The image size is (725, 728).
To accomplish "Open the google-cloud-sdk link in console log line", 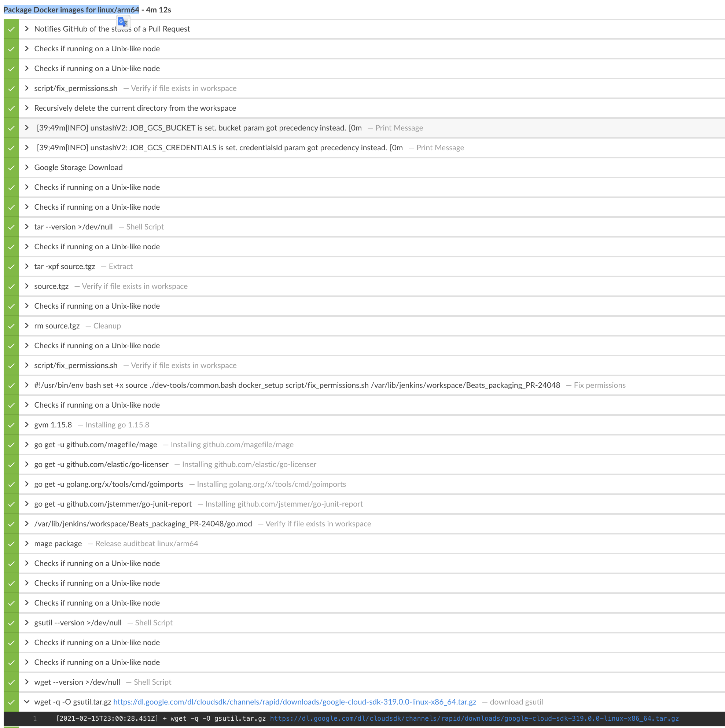I will coord(474,718).
